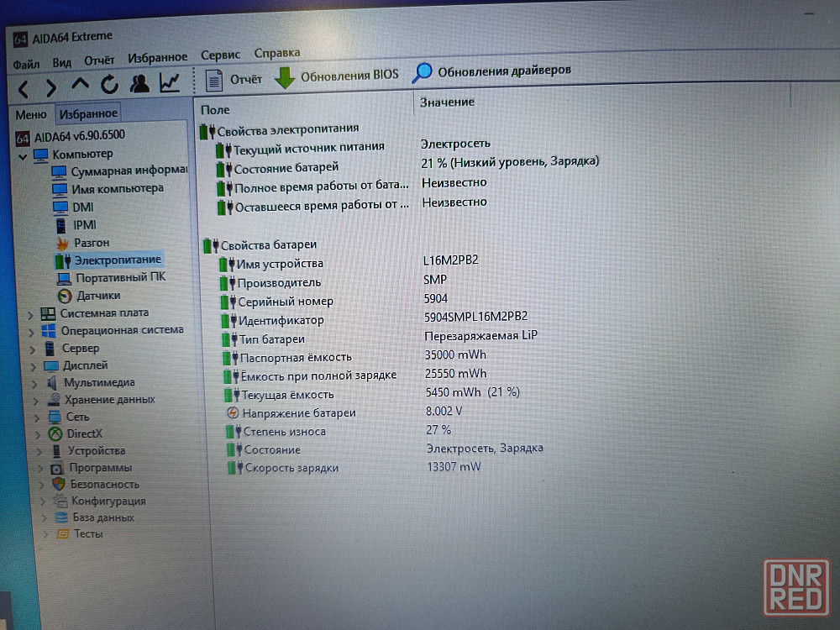
Task: Select Портативный ПК tree item
Action: coord(120,277)
